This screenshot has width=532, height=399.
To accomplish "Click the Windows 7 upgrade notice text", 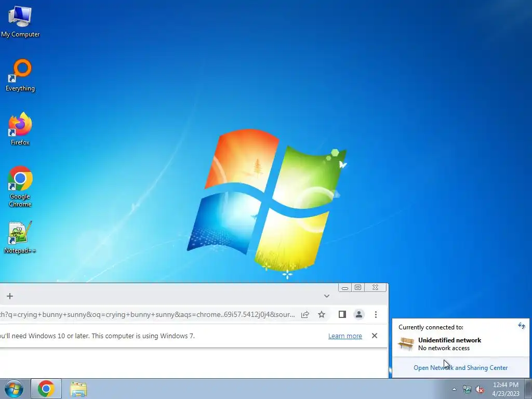I will point(97,336).
